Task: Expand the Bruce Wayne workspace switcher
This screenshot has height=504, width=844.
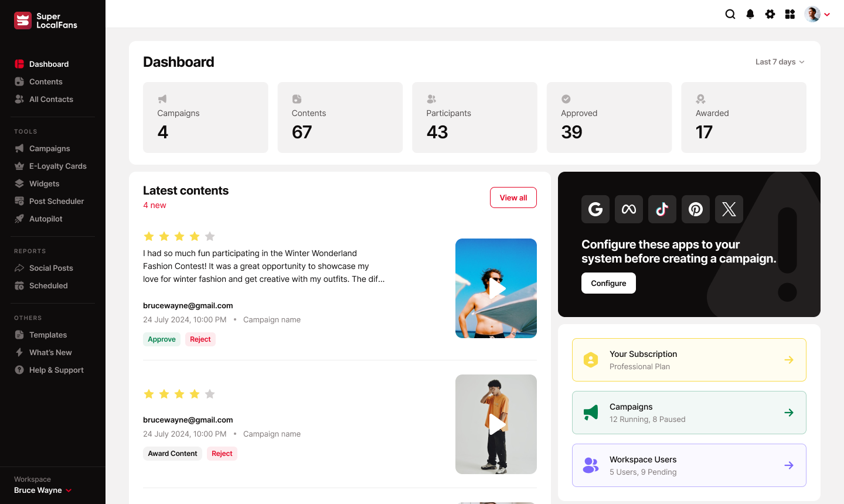Action: tap(43, 490)
